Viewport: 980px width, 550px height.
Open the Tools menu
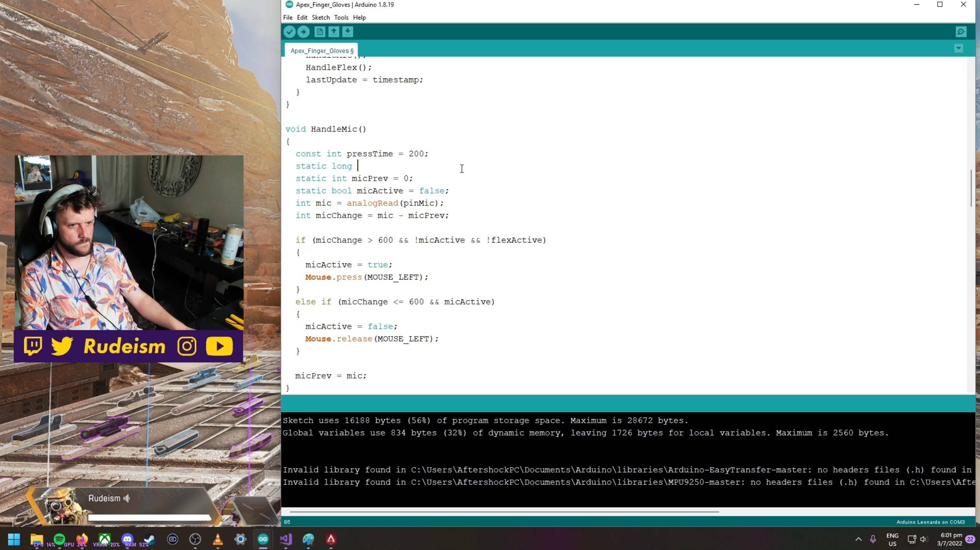click(341, 17)
